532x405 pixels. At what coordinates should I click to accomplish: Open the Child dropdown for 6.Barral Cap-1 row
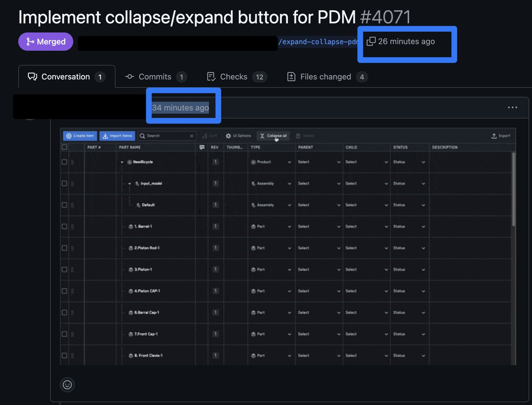366,312
